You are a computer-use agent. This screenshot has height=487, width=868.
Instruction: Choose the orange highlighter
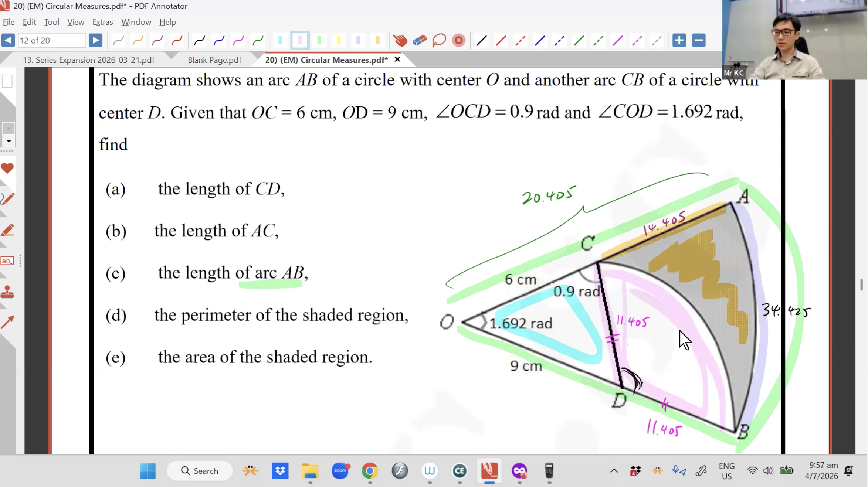[x=377, y=40]
